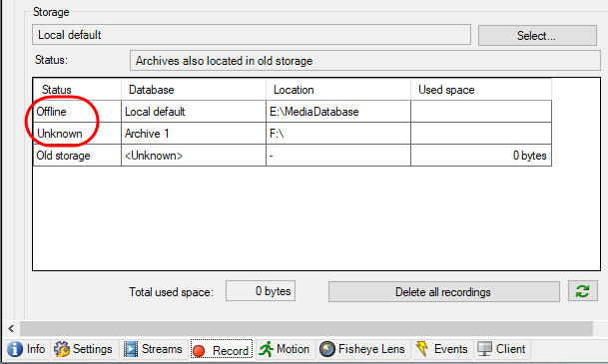Click Delete all recordings button
Screen dimensions: 608x364
click(x=443, y=291)
